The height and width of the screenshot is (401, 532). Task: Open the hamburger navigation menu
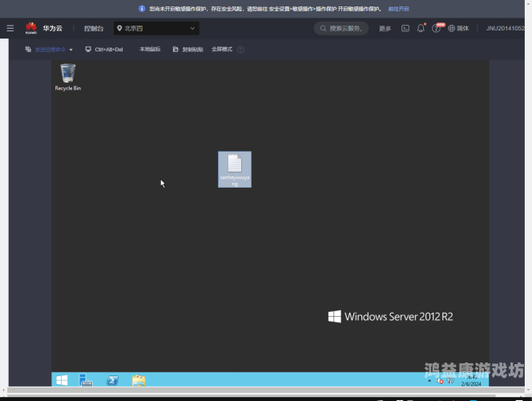pos(10,28)
